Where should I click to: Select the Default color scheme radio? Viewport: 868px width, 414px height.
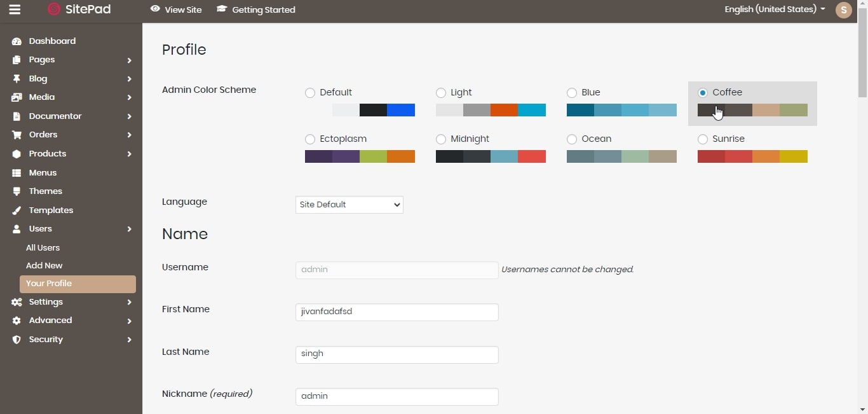click(310, 93)
